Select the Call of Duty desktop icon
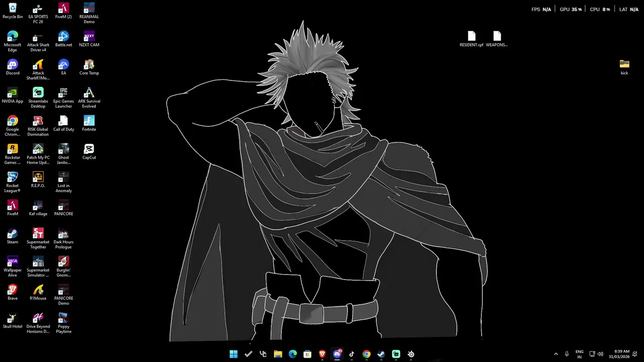Viewport: 644px width, 362px height. pos(63,124)
